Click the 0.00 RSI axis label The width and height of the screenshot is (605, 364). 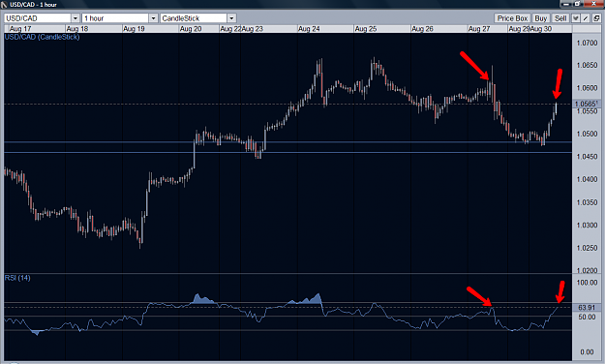[x=587, y=352]
